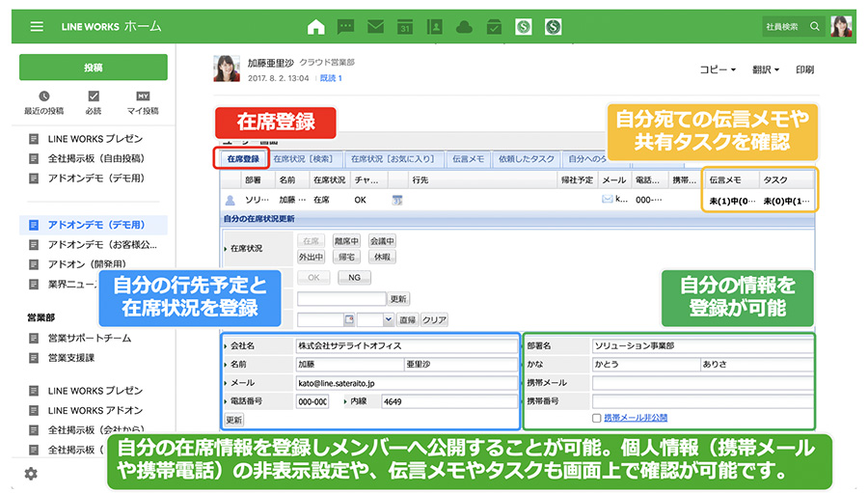Image resolution: width=868 pixels, height=493 pixels.
Task: Show my posts (マイ投稿)
Action: click(x=143, y=103)
